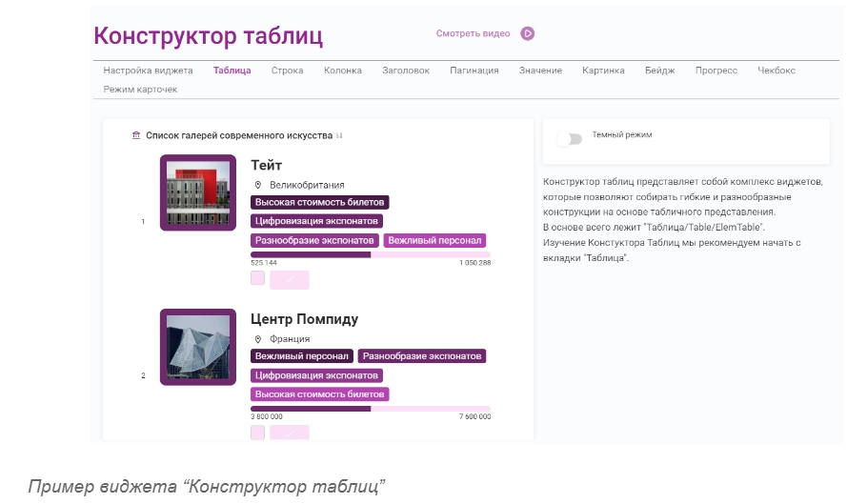Open the Смотреть видео link
The width and height of the screenshot is (847, 504).
(473, 33)
